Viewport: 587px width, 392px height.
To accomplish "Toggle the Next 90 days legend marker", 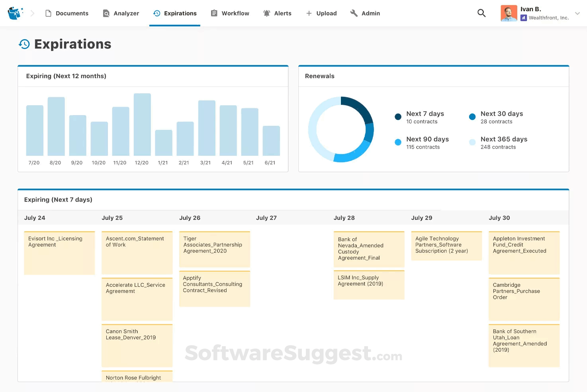I will point(397,142).
